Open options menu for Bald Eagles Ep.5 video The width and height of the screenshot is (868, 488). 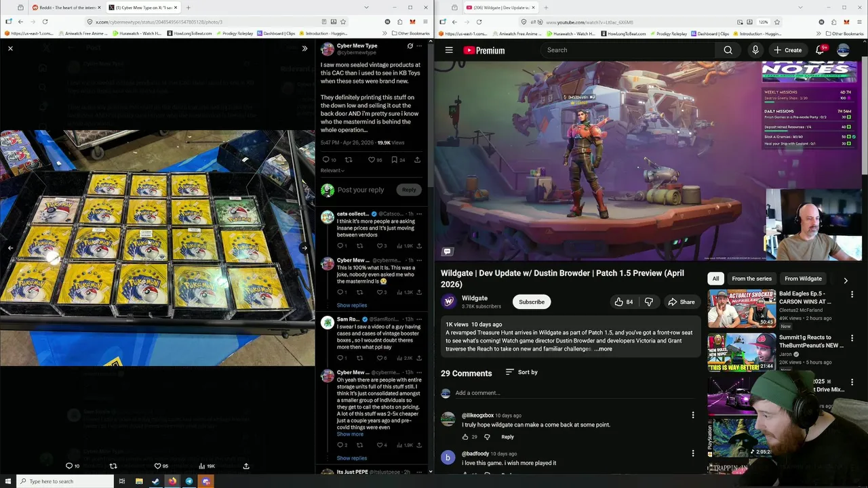(852, 295)
